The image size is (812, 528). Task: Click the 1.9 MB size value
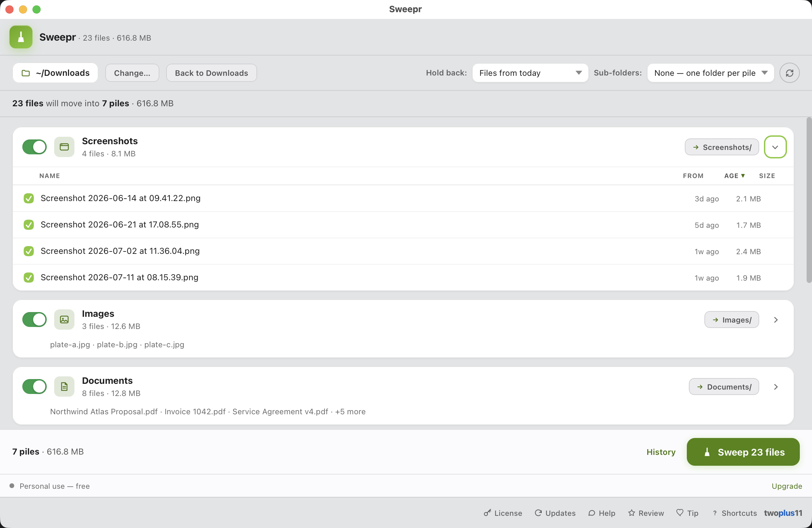748,278
